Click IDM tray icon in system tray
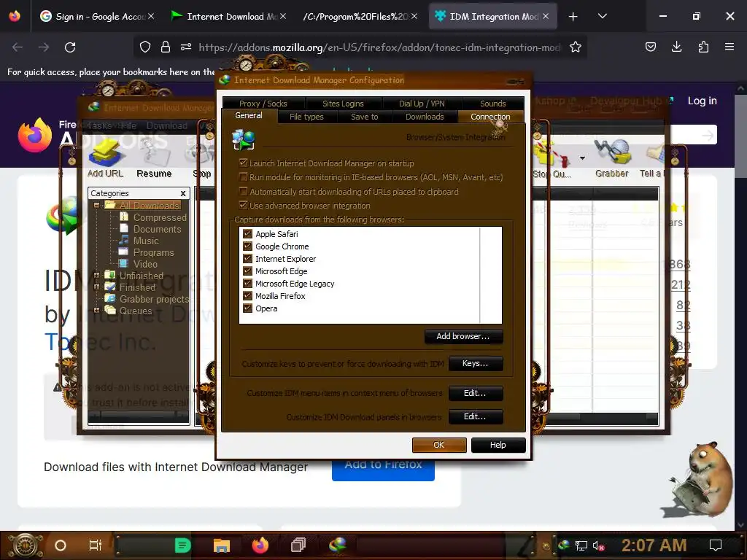The height and width of the screenshot is (560, 747). point(564,545)
